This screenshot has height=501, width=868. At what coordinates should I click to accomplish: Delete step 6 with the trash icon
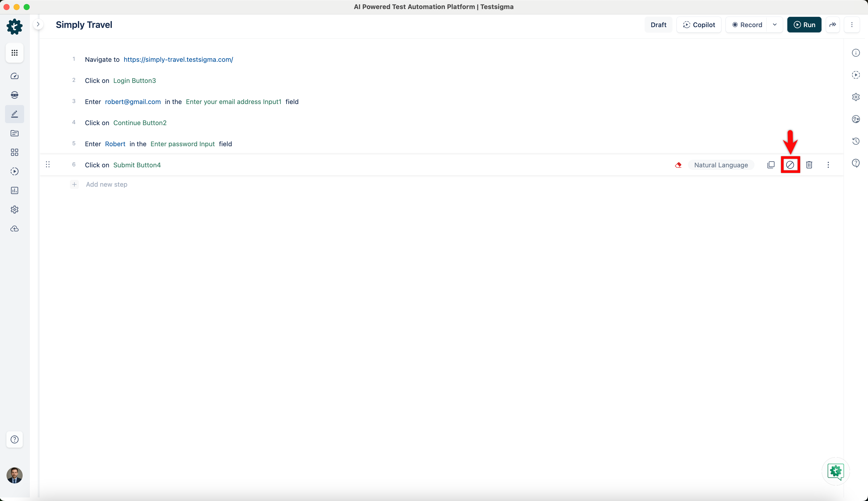[809, 165]
